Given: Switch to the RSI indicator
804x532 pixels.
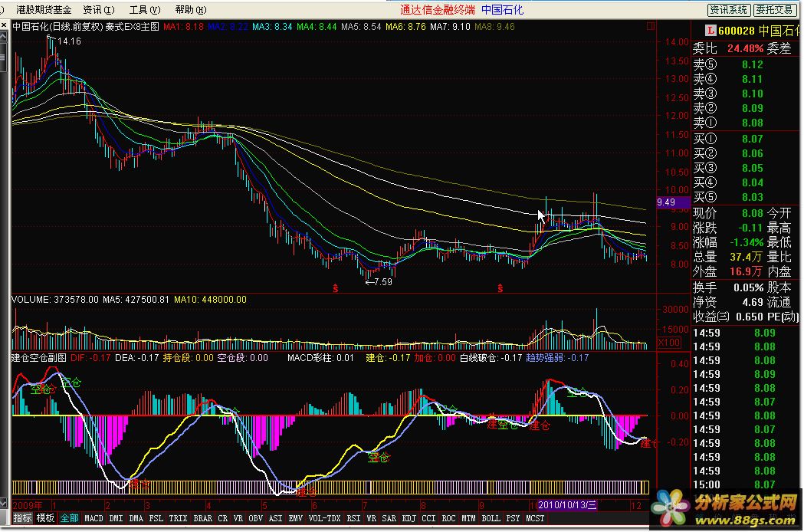Looking at the screenshot, I should [353, 519].
